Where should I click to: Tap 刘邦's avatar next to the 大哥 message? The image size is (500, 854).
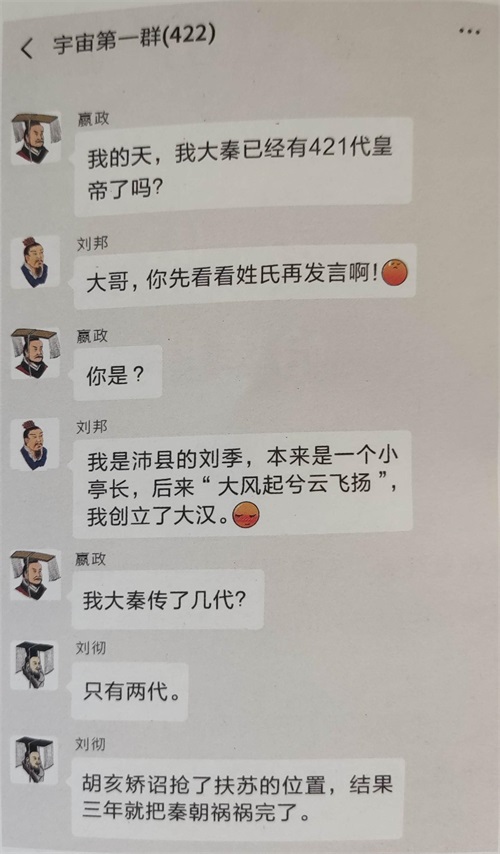(x=35, y=263)
